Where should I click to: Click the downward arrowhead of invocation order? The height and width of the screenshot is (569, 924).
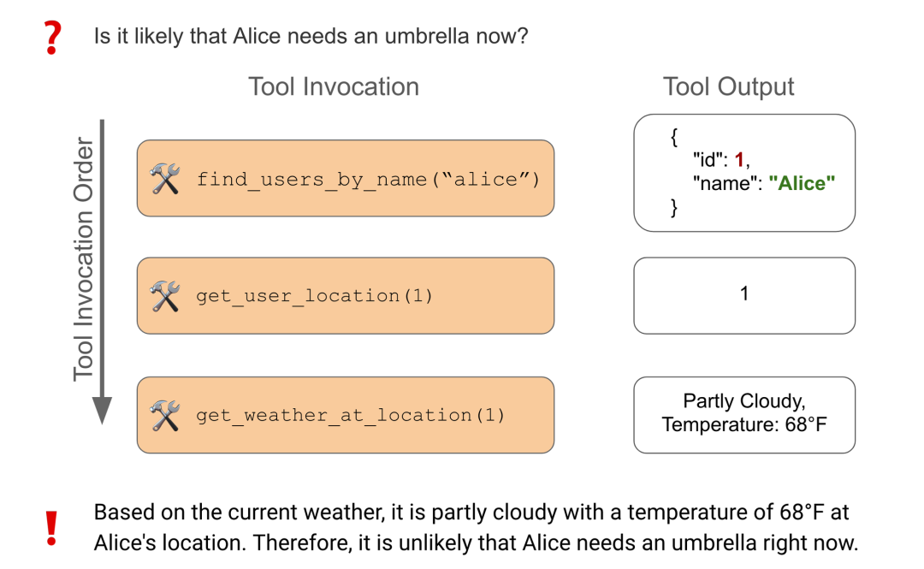(102, 411)
